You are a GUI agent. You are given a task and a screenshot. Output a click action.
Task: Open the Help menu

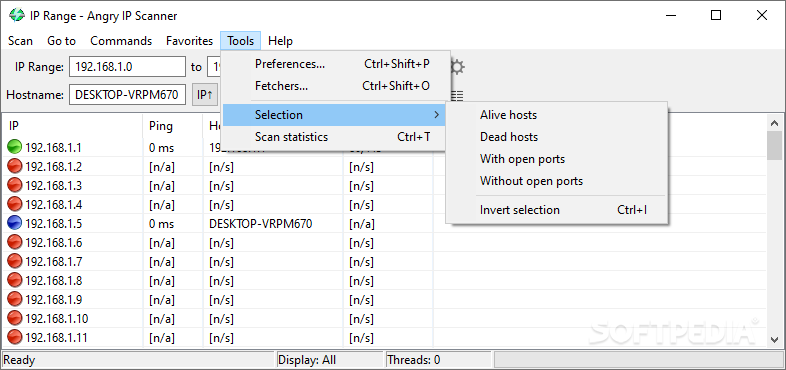[x=280, y=41]
